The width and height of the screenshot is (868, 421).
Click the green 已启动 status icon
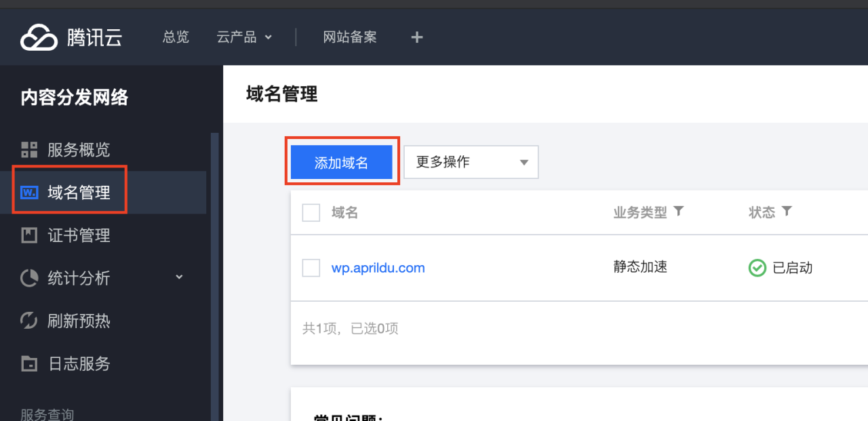(x=757, y=267)
